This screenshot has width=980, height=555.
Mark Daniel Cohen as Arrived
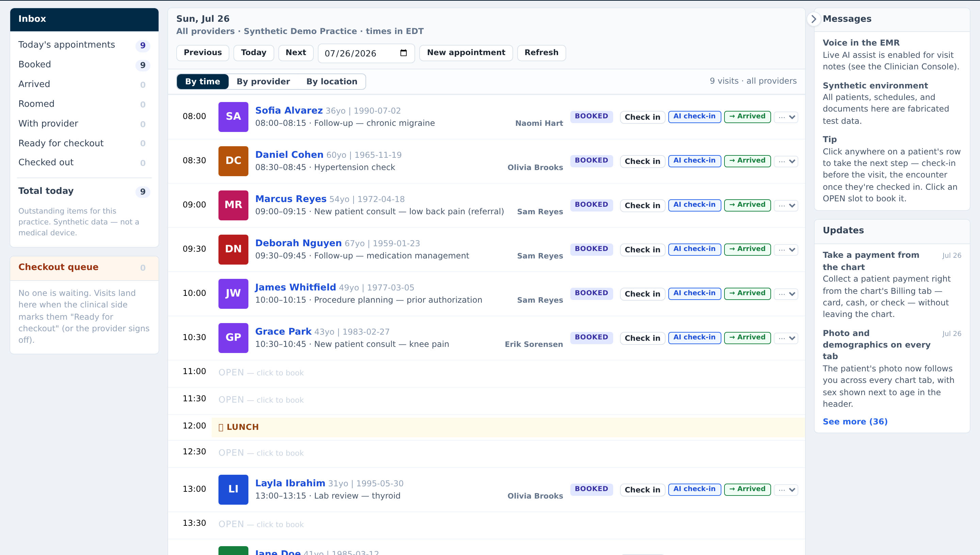[747, 161]
